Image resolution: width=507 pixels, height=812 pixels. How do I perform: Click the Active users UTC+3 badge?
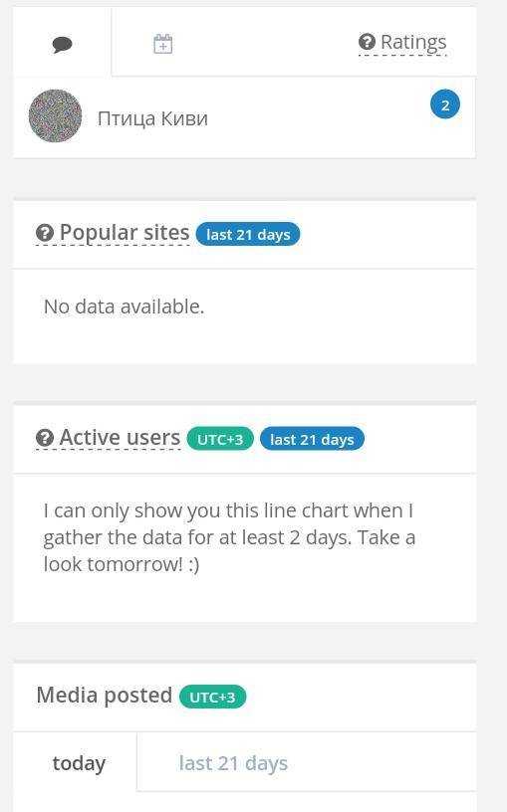pos(220,439)
